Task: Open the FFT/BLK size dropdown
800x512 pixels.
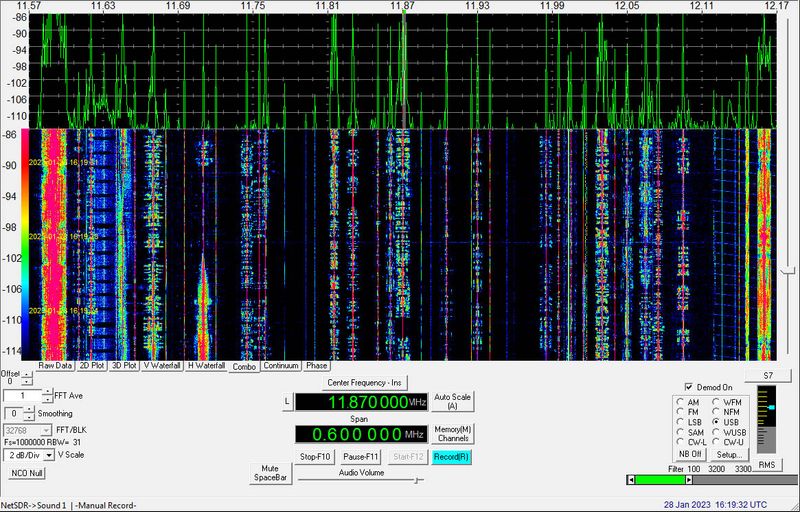Action: point(47,430)
